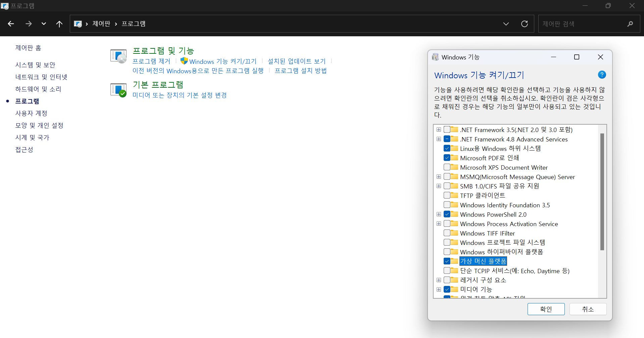Expand Windows PowerShell 2.0 node
644x338 pixels.
click(439, 214)
